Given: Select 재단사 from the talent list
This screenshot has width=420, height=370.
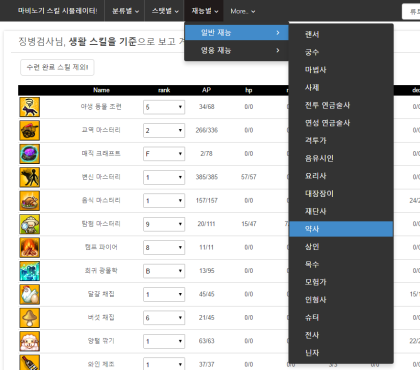Looking at the screenshot, I should coord(341,211).
